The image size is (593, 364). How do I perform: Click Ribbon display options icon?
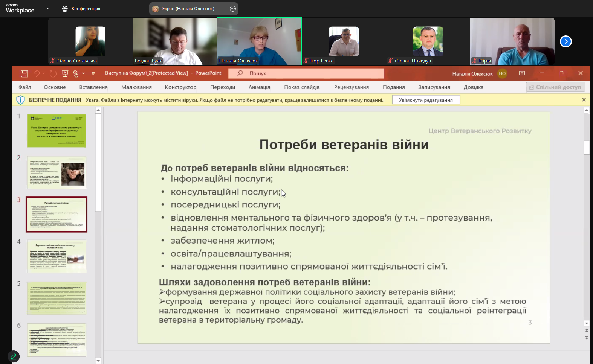[522, 73]
